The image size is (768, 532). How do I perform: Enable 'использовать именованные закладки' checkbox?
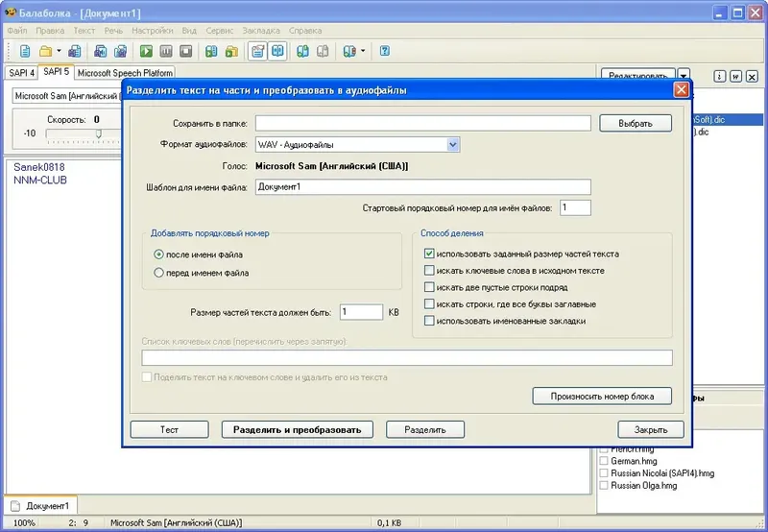click(x=429, y=321)
